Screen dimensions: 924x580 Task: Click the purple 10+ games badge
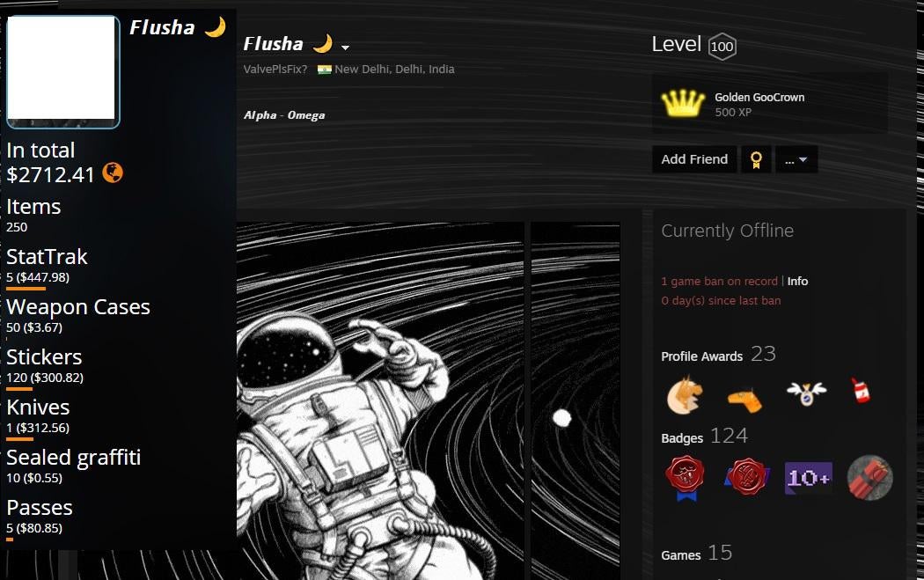point(808,477)
